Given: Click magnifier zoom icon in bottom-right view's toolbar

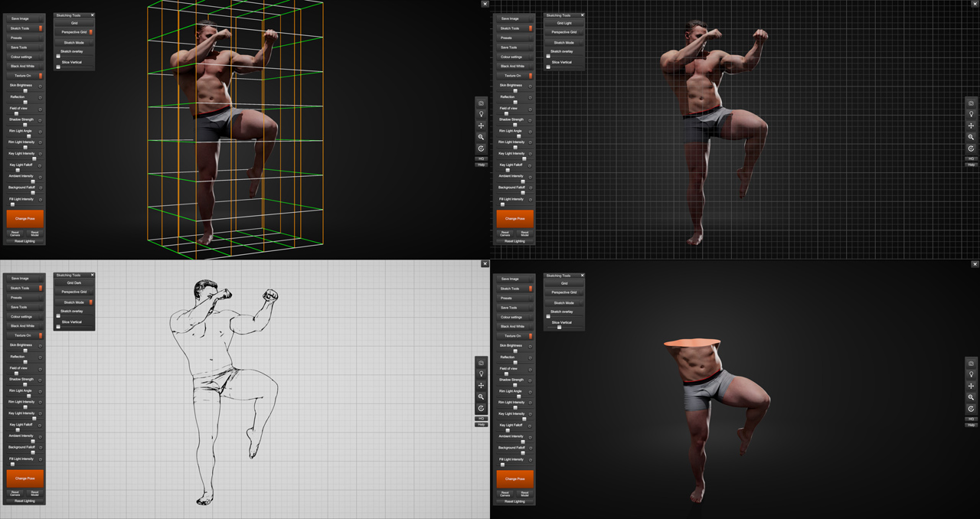Looking at the screenshot, I should 971,397.
